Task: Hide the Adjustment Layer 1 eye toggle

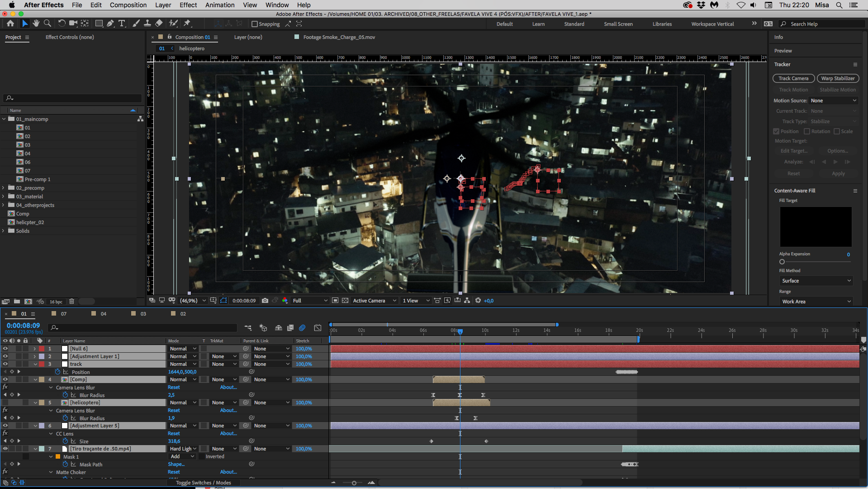Action: (x=5, y=356)
